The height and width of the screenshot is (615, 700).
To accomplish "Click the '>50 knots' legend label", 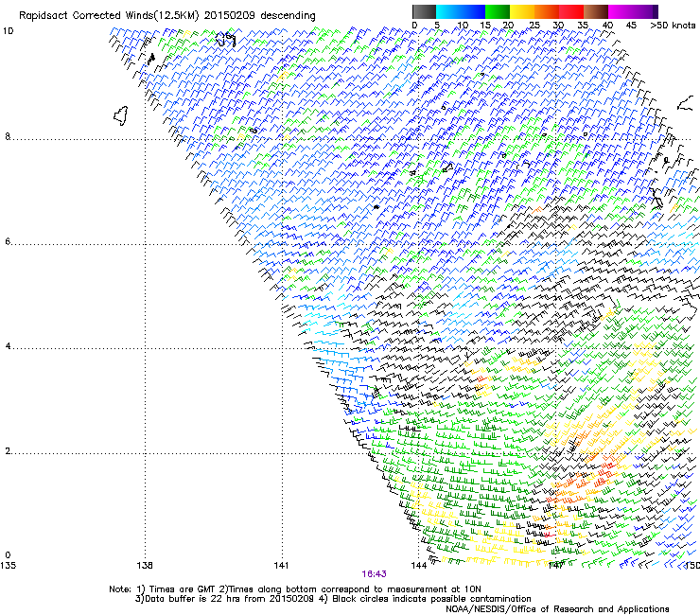I will pyautogui.click(x=673, y=26).
